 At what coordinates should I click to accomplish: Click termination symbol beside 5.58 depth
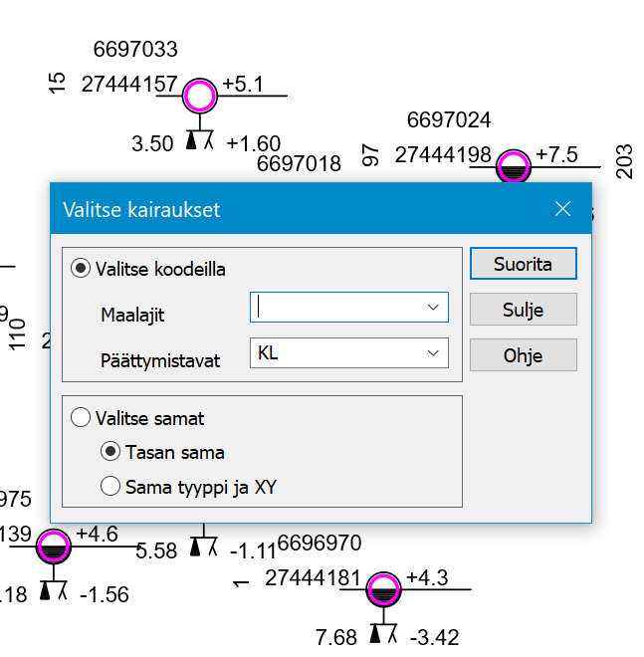(x=203, y=547)
